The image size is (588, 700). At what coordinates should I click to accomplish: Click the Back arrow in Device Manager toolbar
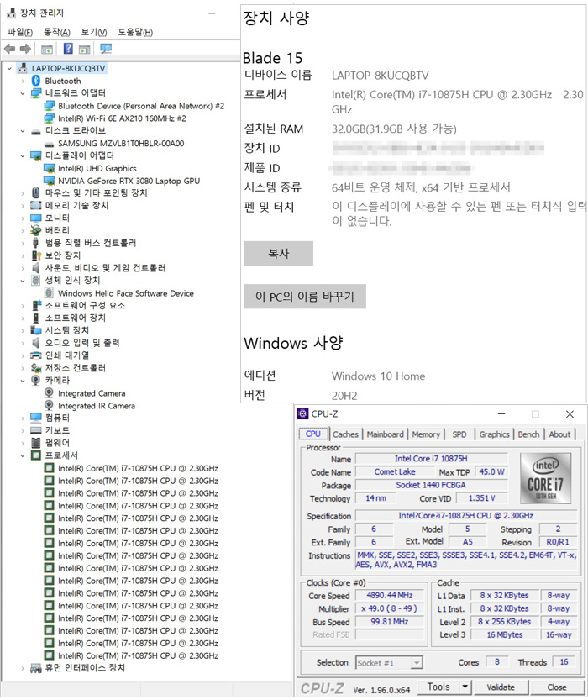point(9,49)
